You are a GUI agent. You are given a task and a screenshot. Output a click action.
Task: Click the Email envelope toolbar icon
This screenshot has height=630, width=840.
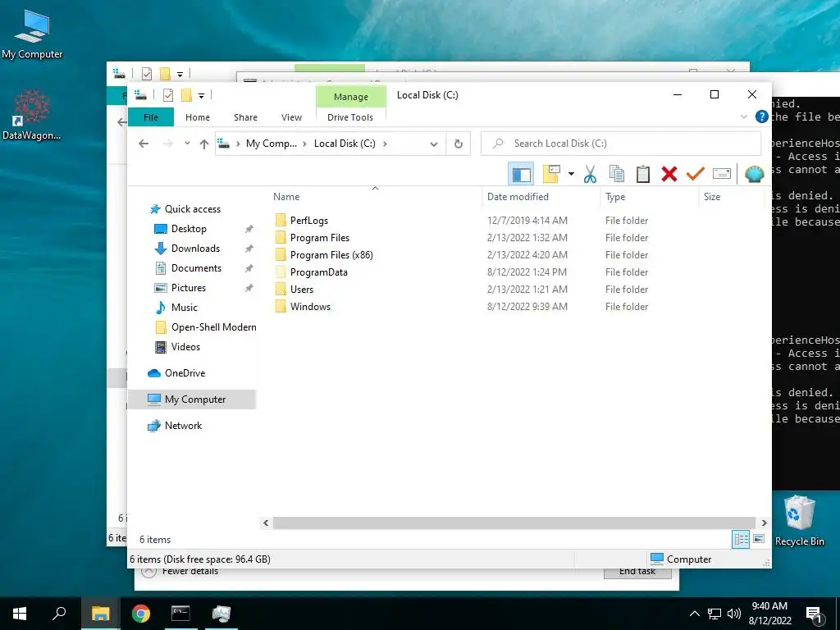pos(722,174)
